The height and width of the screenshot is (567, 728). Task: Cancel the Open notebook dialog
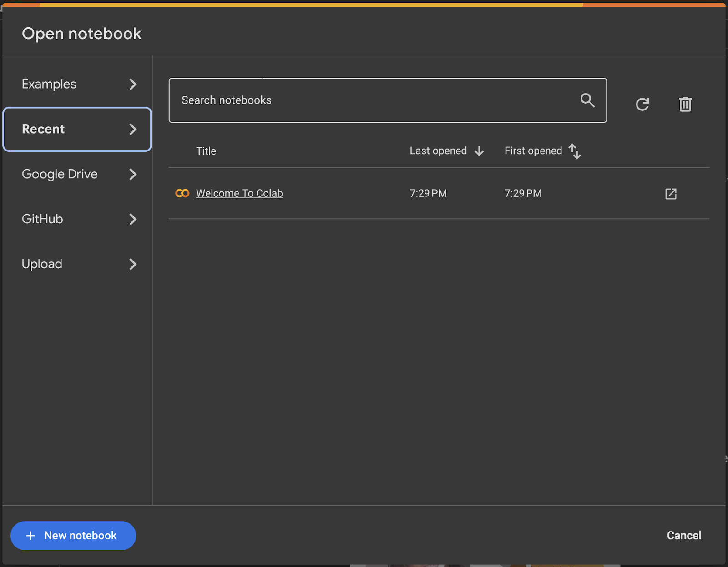tap(684, 536)
